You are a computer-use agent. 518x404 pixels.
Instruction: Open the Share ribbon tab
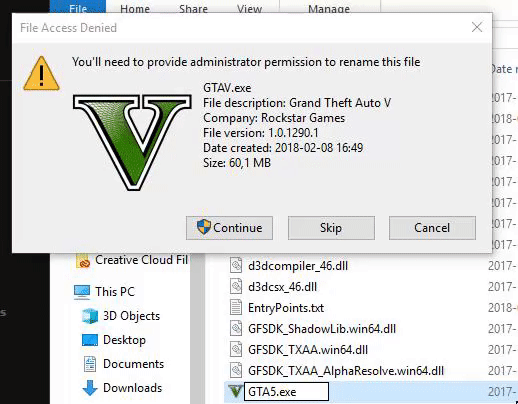click(193, 8)
